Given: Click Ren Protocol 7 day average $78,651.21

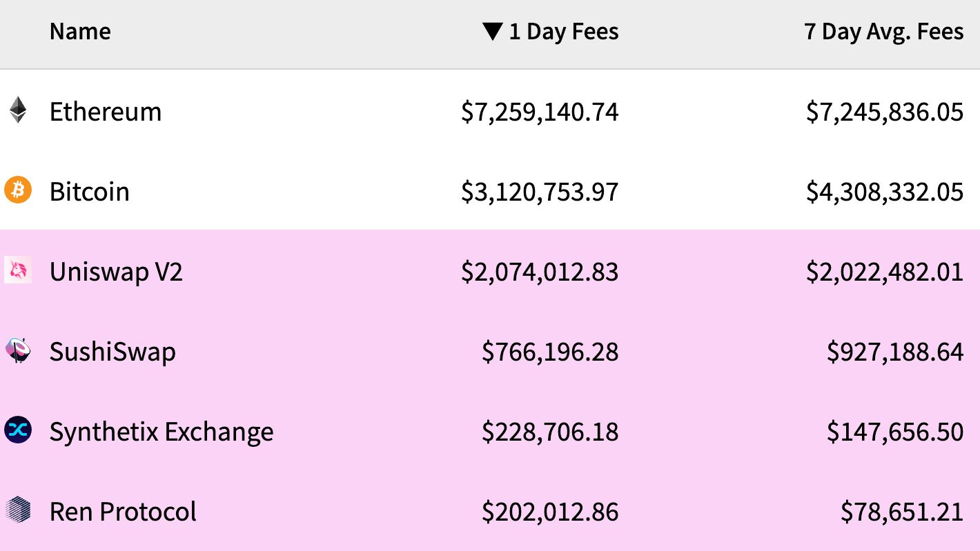Looking at the screenshot, I should 902,512.
